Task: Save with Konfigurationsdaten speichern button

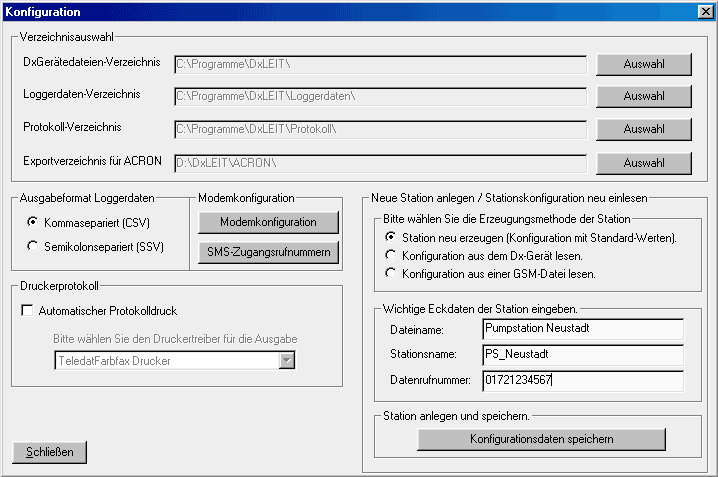Action: click(541, 439)
